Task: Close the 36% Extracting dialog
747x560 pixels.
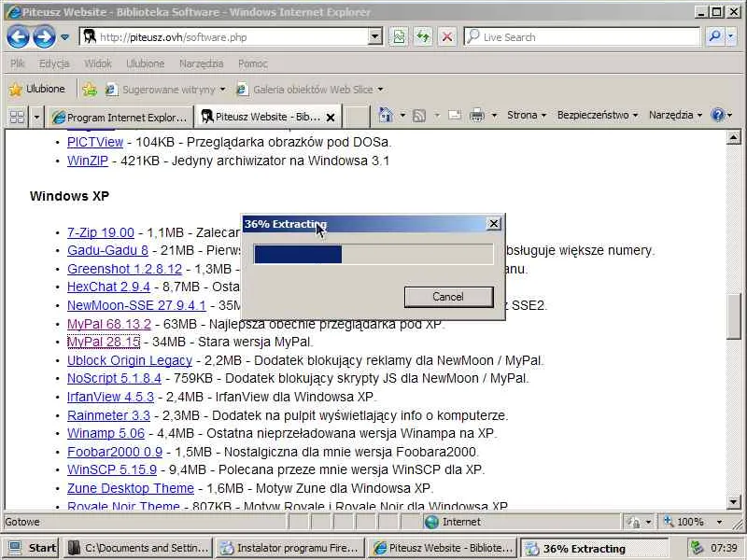Action: [x=494, y=223]
